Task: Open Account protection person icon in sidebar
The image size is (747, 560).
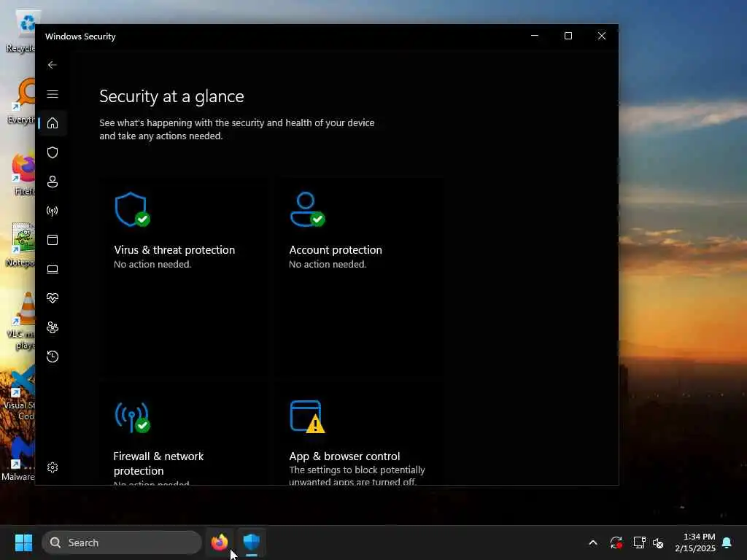Action: [x=53, y=182]
